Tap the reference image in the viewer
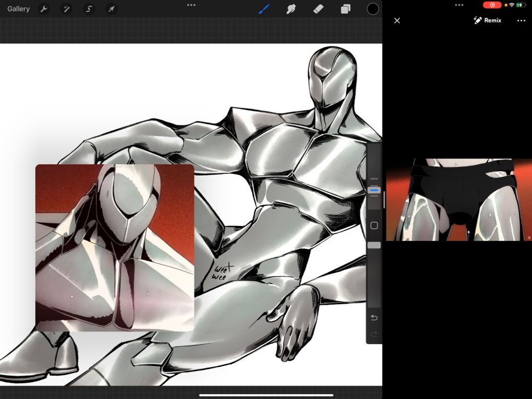 (459, 199)
